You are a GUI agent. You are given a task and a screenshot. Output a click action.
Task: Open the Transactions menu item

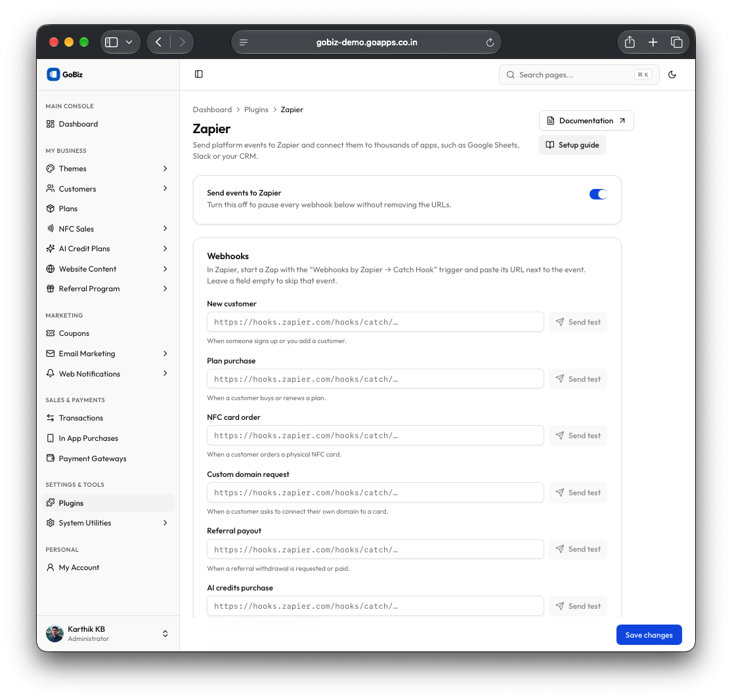coord(108,418)
